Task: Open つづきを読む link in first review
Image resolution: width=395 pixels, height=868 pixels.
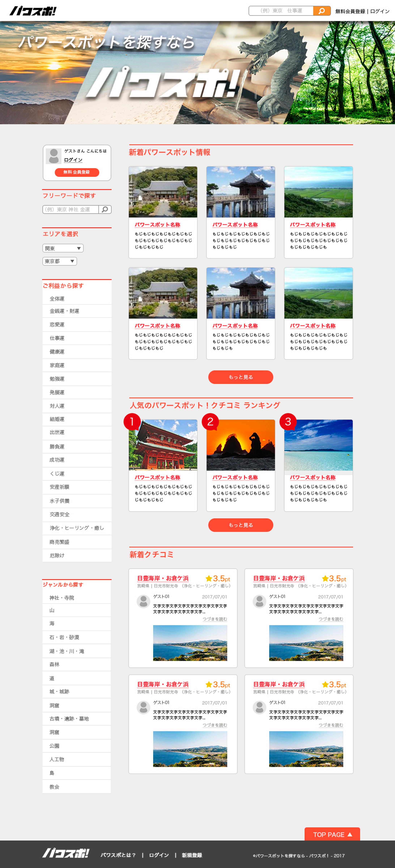Action: 215,619
